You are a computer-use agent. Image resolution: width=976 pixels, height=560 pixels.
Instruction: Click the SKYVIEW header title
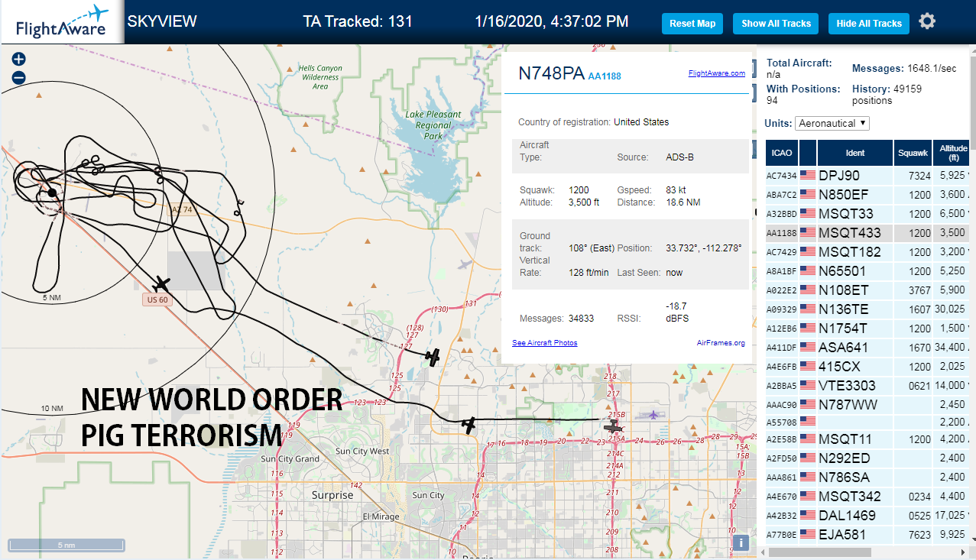pyautogui.click(x=162, y=21)
